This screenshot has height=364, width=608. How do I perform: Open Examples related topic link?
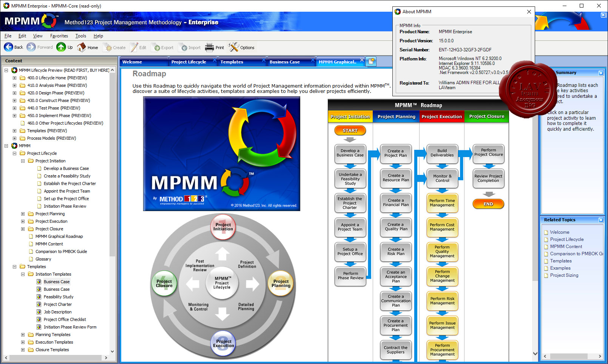pos(560,268)
